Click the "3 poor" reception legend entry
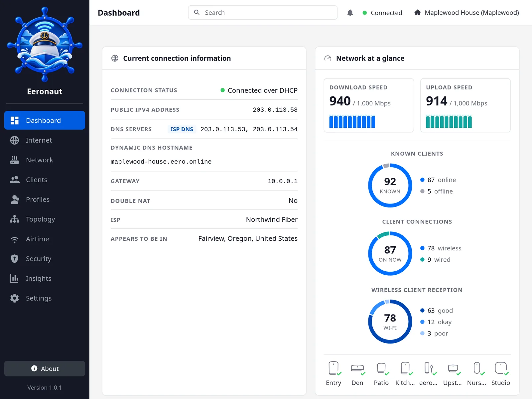 434,333
